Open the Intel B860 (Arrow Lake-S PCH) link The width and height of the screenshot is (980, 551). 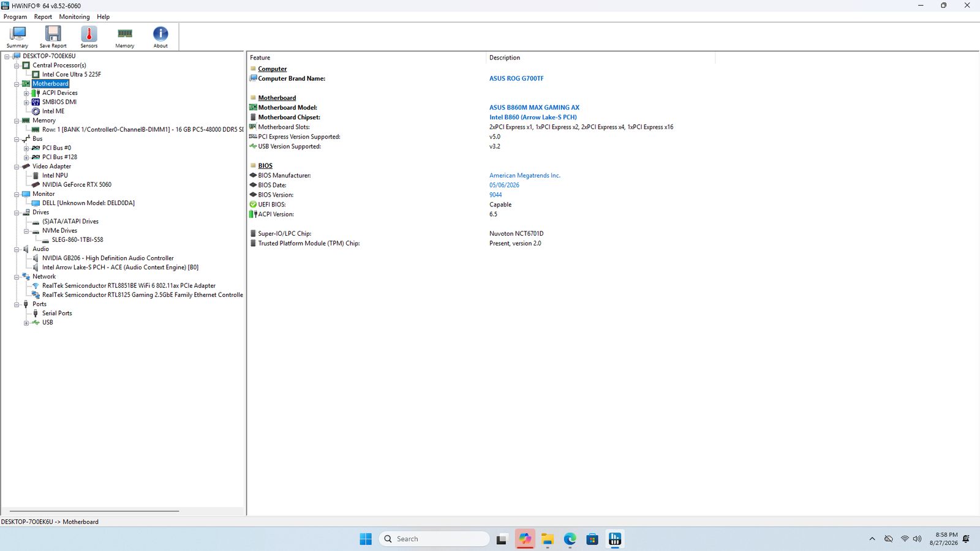(x=533, y=118)
